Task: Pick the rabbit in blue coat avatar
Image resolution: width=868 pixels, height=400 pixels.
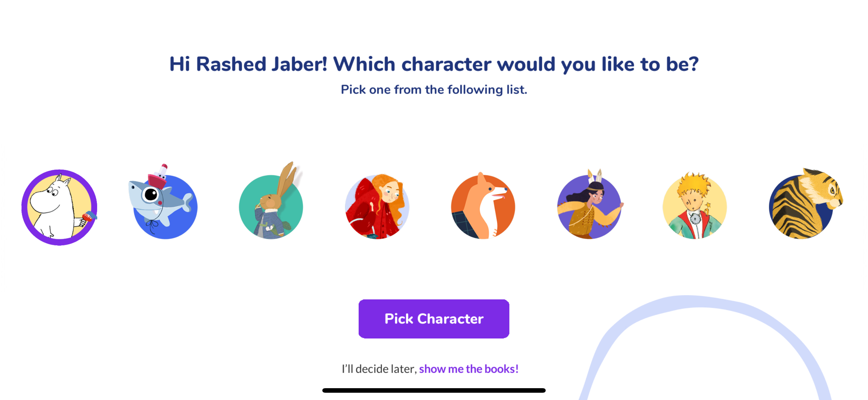Action: 271,207
